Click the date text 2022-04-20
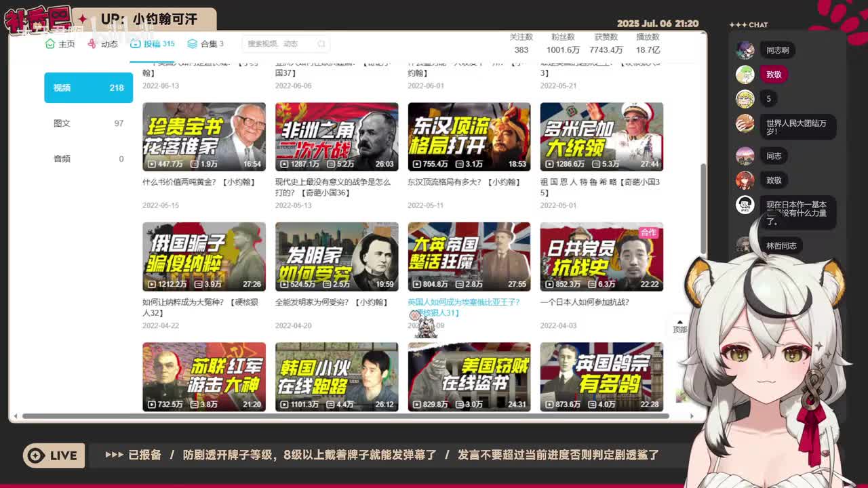Screen dimensions: 868x488 [294, 325]
